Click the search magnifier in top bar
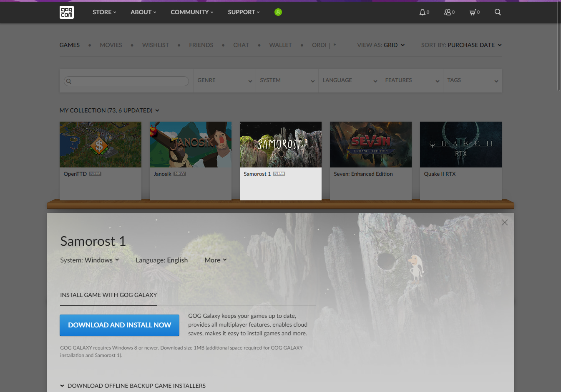The width and height of the screenshot is (561, 392). tap(498, 12)
